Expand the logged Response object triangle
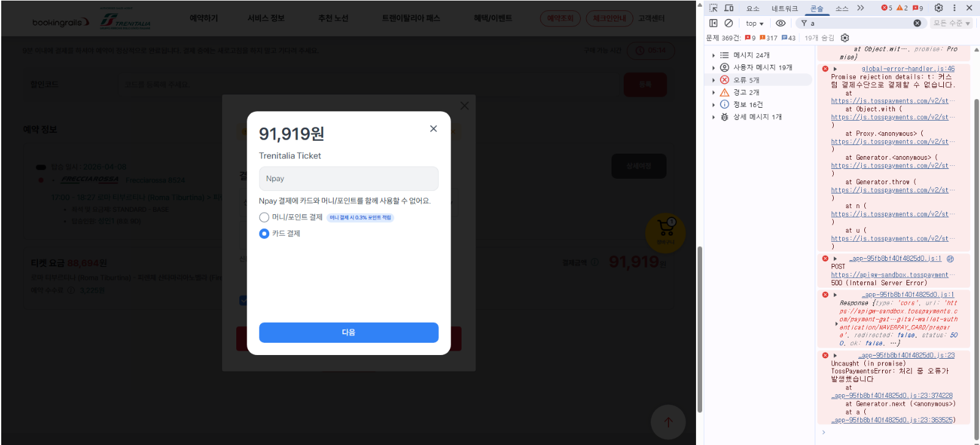This screenshot has width=980, height=445. pos(837,323)
